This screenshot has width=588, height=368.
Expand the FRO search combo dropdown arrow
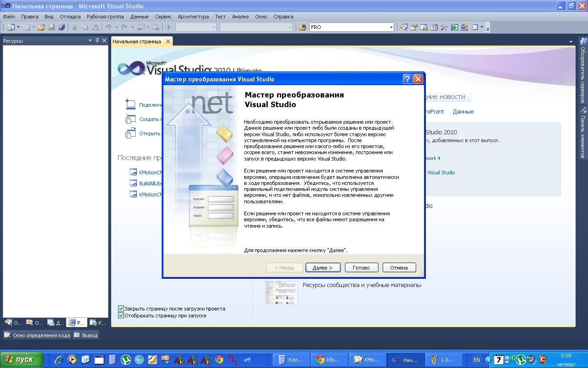click(x=391, y=28)
